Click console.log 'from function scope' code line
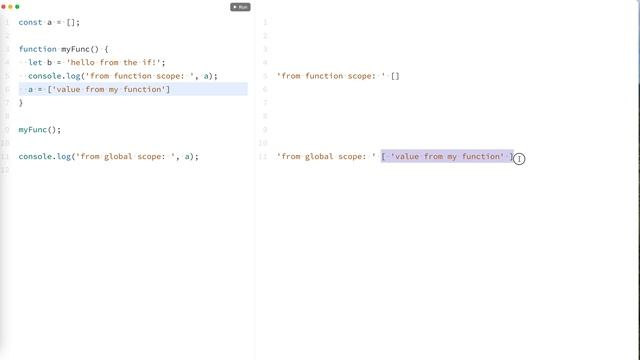Viewport: 640px width, 360px height. point(123,76)
